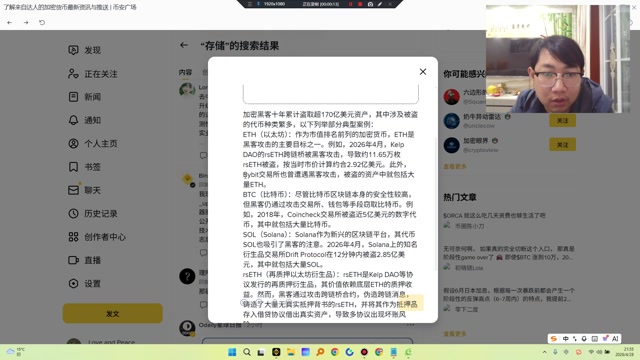Open article starting with 假设6月日本加息
The image size is (640, 360).
(x=509, y=294)
